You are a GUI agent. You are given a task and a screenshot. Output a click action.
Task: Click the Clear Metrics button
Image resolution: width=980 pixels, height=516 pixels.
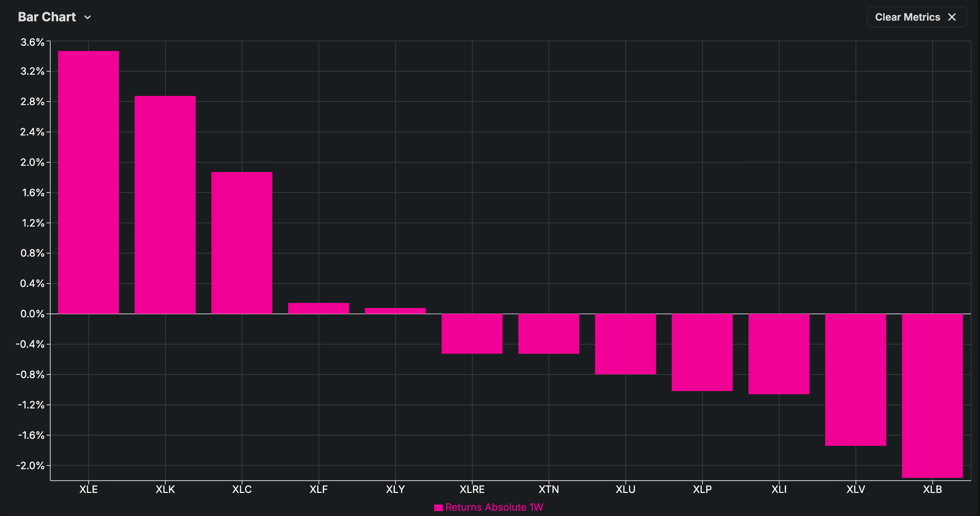(916, 17)
